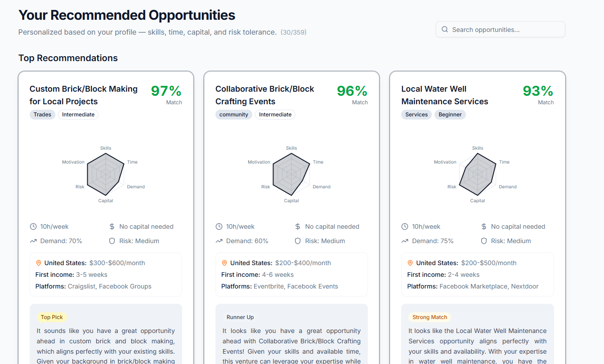Select the community tag
The width and height of the screenshot is (604, 364).
233,115
